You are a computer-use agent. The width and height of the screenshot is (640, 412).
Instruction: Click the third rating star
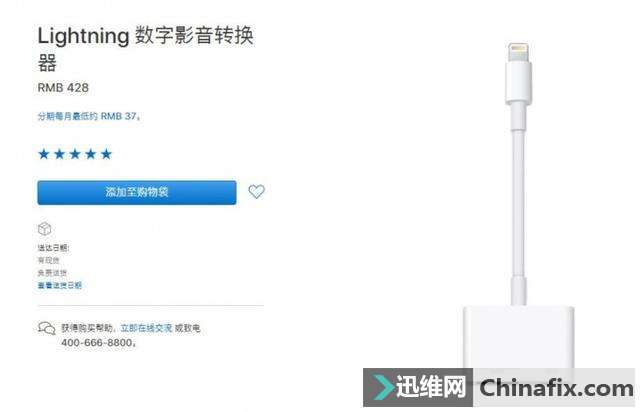pos(75,154)
